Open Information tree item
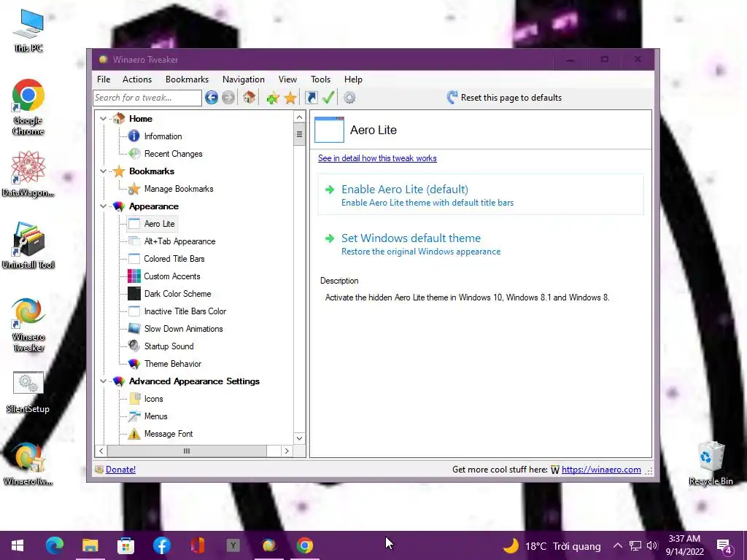The height and width of the screenshot is (560, 747). point(163,136)
